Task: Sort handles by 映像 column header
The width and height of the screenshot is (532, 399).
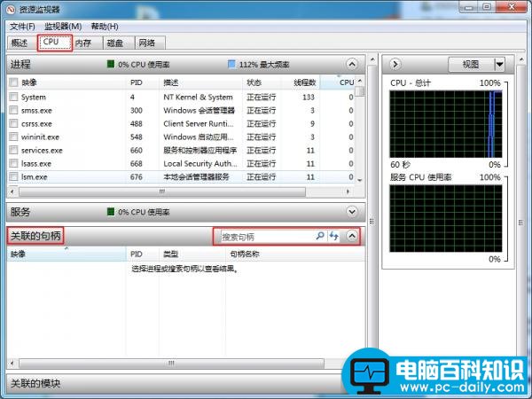Action: pos(66,254)
